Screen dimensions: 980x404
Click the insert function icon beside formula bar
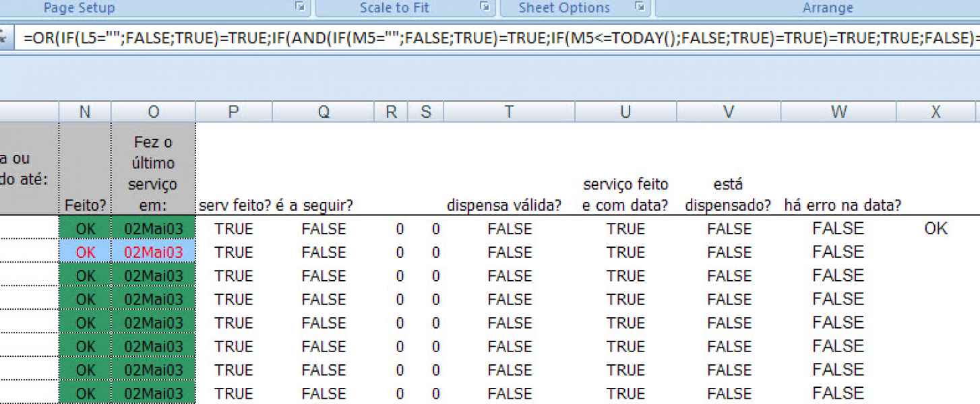pyautogui.click(x=5, y=38)
